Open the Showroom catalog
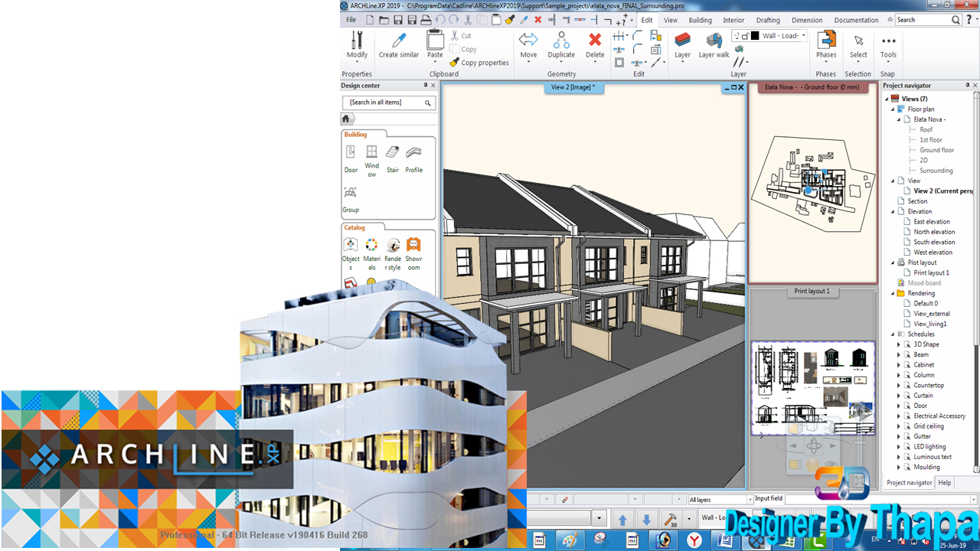The image size is (980, 551). coord(413,253)
